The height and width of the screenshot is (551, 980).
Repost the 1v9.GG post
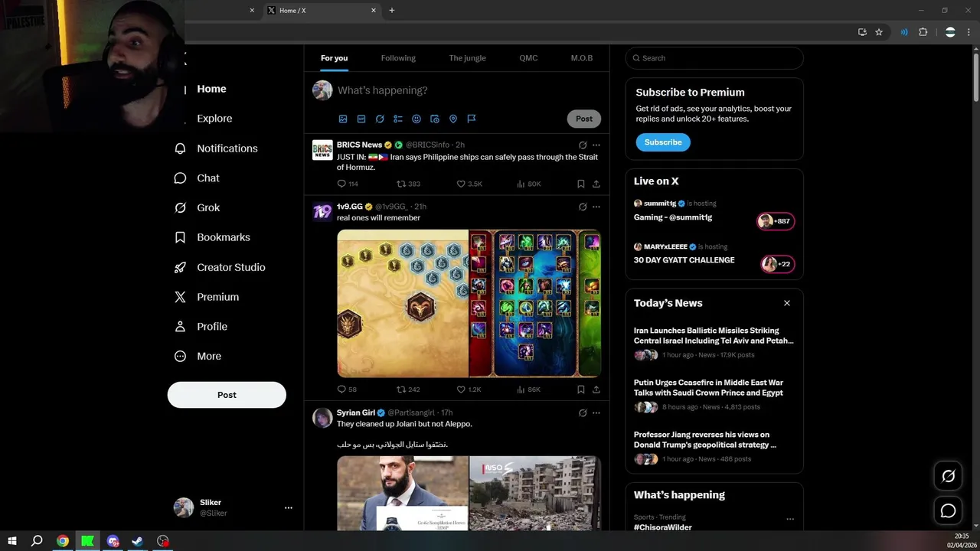click(401, 390)
